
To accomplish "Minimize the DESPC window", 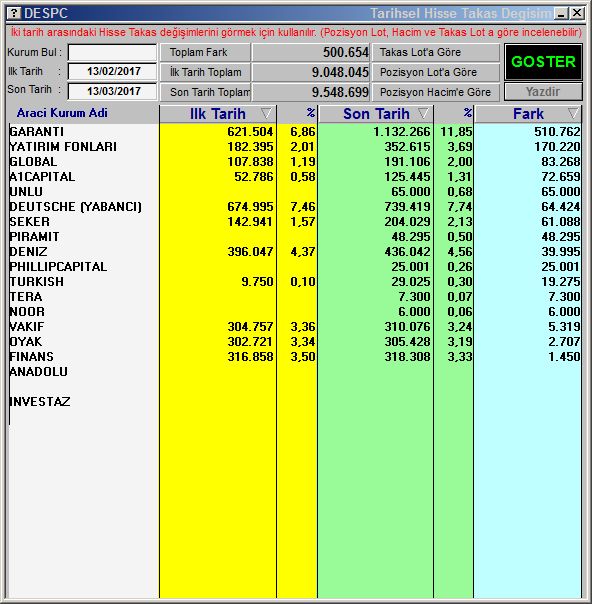I will click(562, 13).
